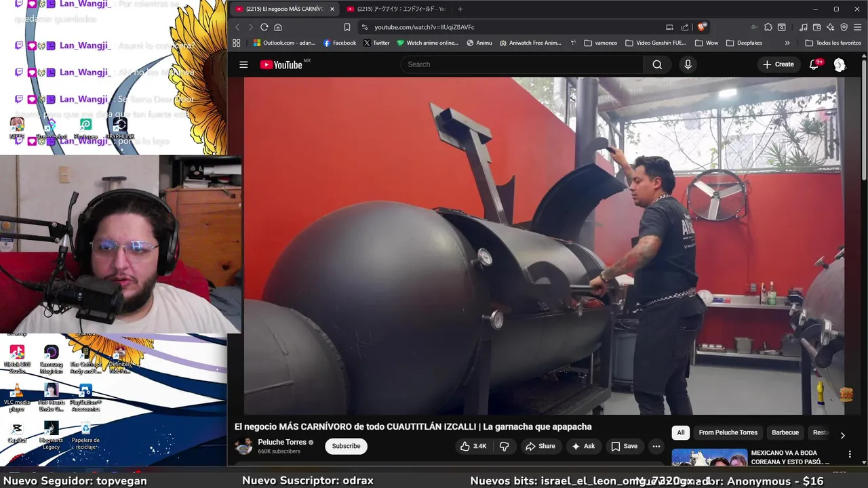Open the Deepfakes bookmarks folder

pos(744,43)
